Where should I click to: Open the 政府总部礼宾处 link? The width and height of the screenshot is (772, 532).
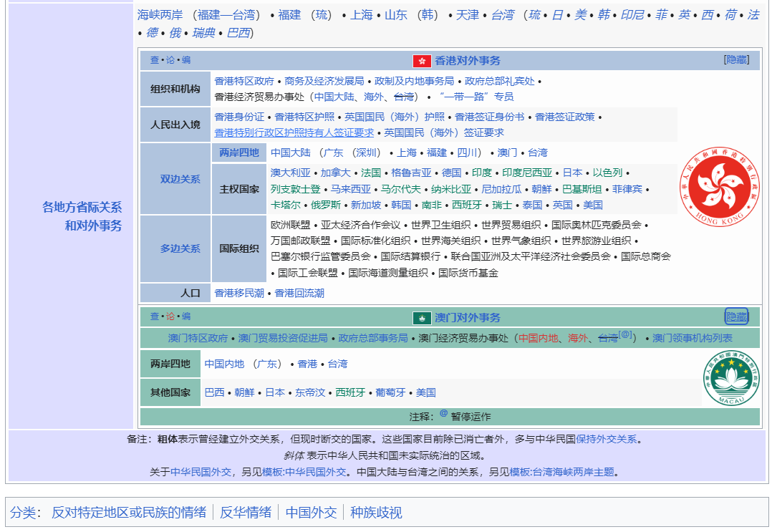[499, 81]
